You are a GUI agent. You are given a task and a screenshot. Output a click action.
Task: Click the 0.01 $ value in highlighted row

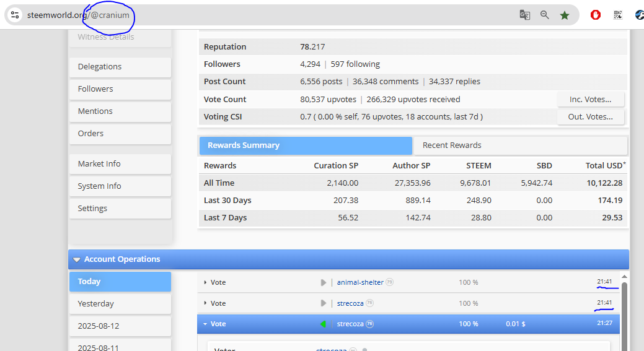516,324
